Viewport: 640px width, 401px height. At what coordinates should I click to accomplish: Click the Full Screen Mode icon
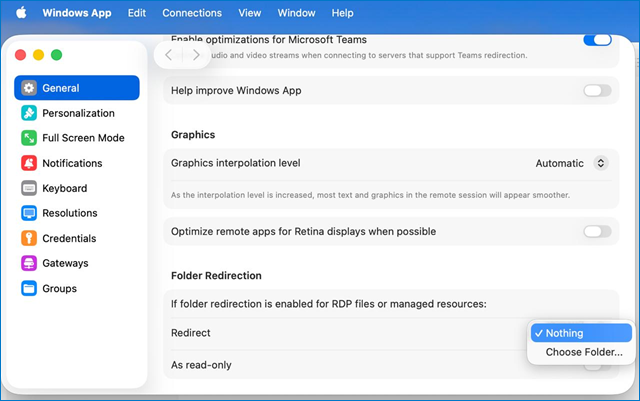[x=29, y=138]
